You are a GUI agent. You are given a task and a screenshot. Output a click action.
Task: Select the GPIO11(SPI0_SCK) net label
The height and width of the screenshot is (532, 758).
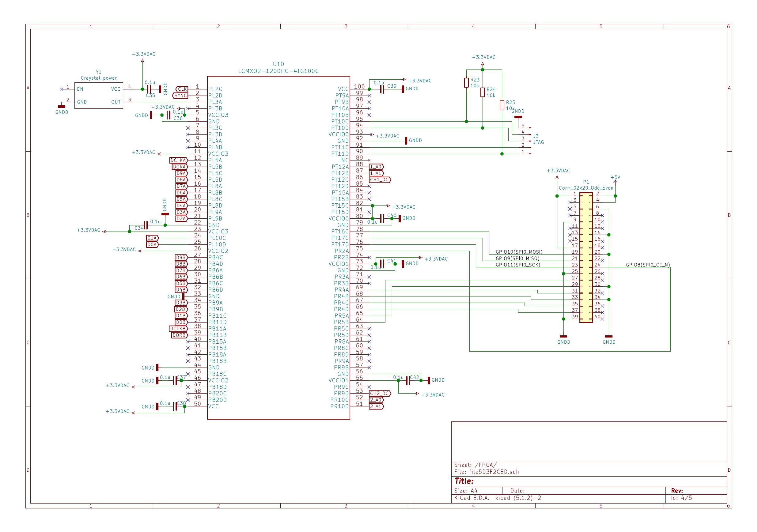(x=518, y=265)
